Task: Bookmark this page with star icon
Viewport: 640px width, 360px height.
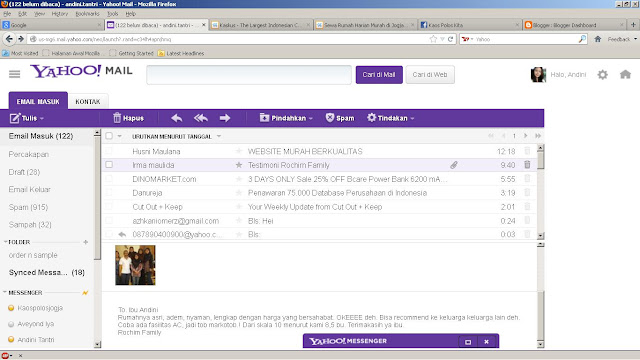Action: [433, 39]
